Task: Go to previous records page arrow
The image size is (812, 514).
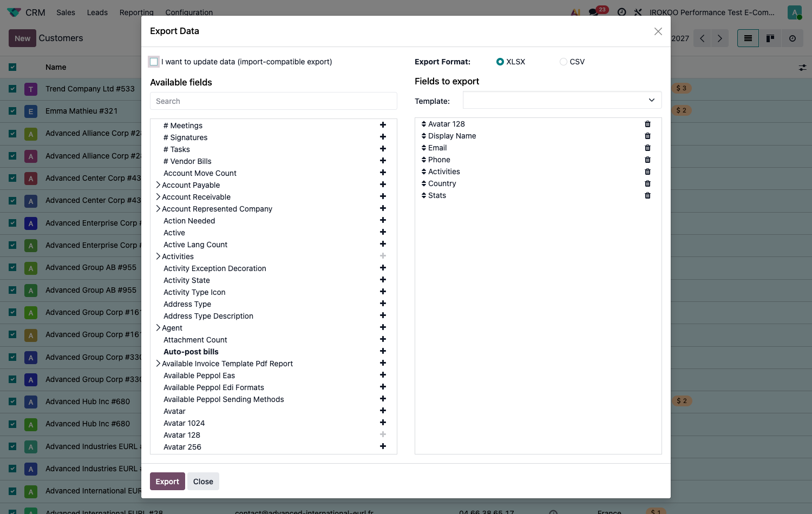Action: pos(702,38)
